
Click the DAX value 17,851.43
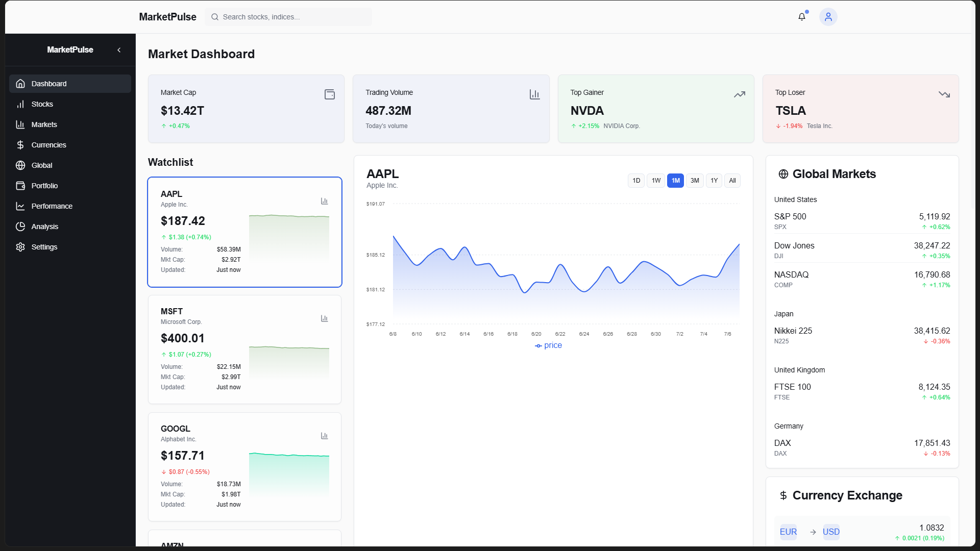(932, 443)
